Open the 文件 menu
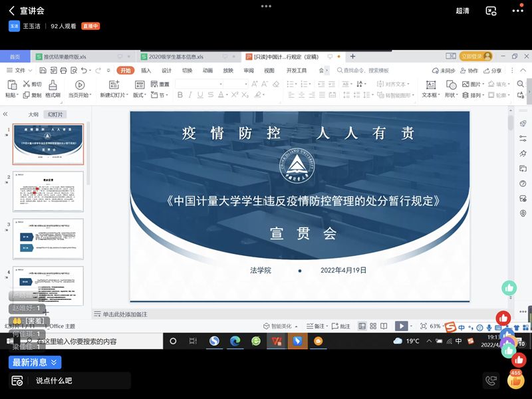This screenshot has width=532, height=399. pyautogui.click(x=19, y=70)
